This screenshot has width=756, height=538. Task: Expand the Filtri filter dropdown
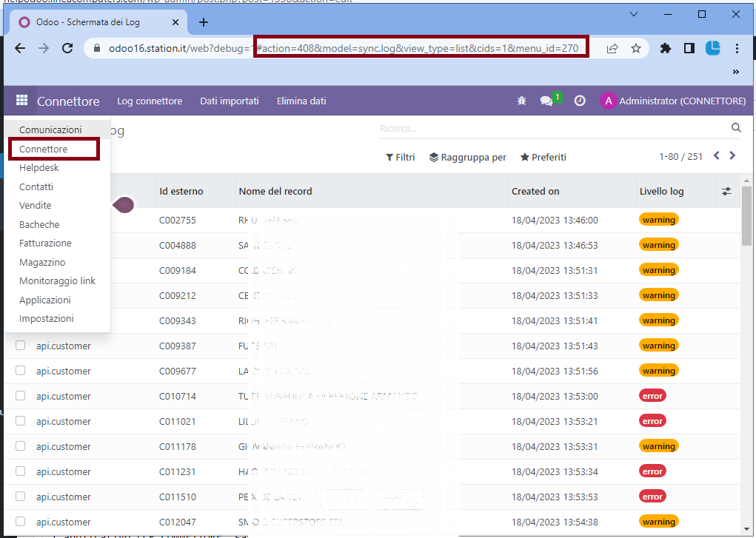click(x=400, y=157)
